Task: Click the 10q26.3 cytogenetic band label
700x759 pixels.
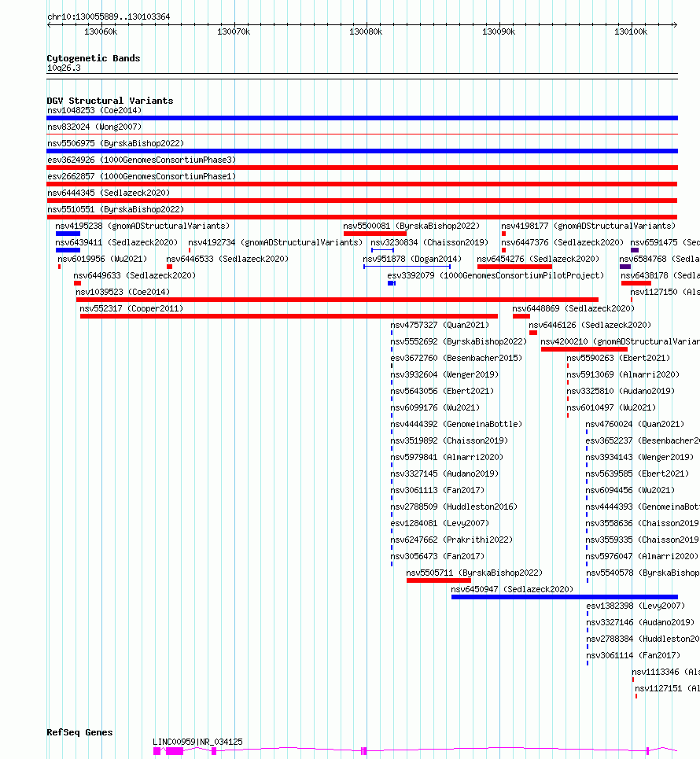Action: pos(64,68)
